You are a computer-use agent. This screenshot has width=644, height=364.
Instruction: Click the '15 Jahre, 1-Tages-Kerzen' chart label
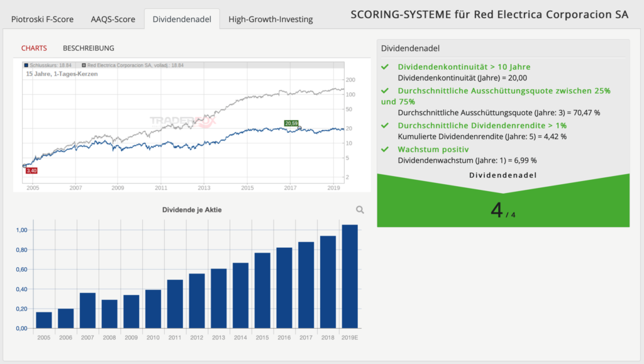pos(62,74)
